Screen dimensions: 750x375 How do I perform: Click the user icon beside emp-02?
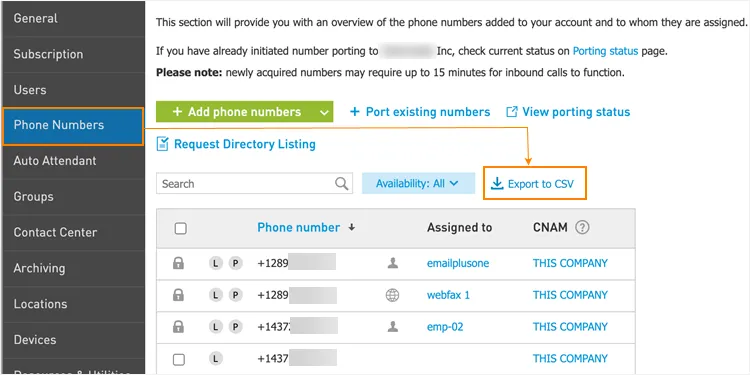tap(393, 327)
